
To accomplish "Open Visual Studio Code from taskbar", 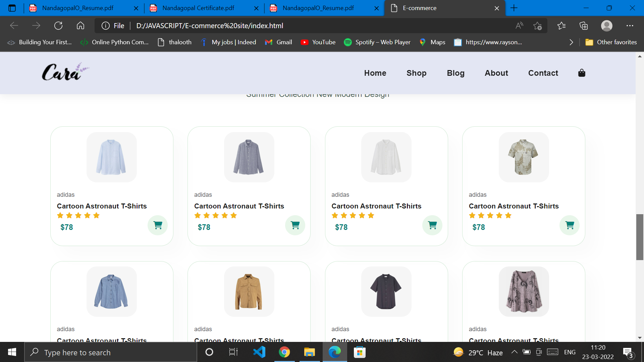I will click(259, 352).
